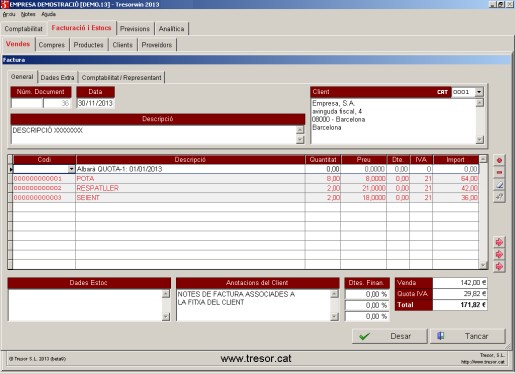Click the second Dtes. Finan. percentage field
The image size is (515, 374).
click(367, 305)
